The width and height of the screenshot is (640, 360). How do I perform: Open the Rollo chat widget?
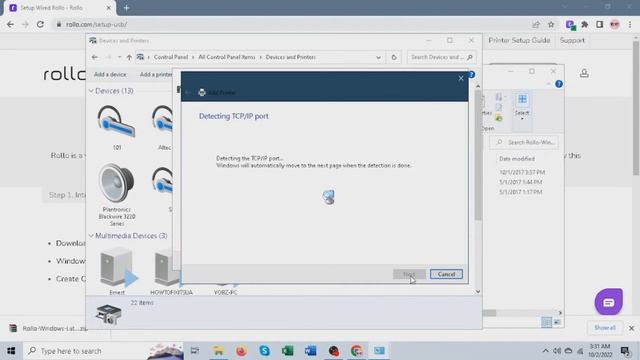point(609,302)
